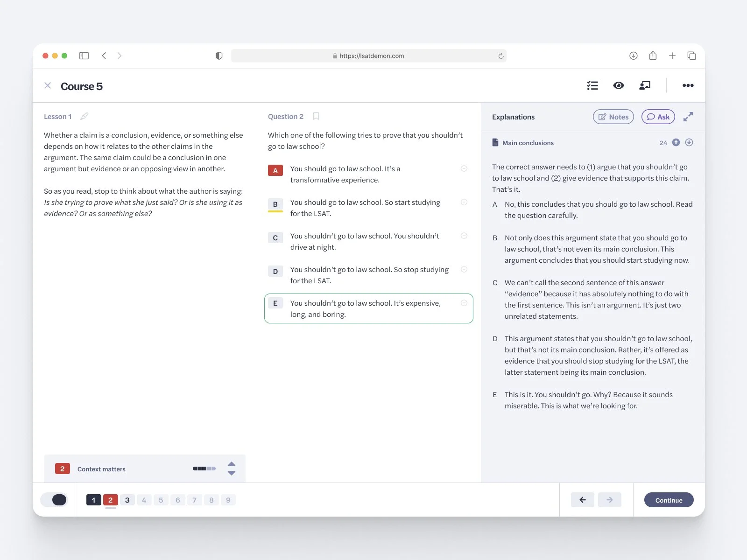Click the browser share icon
The image size is (747, 560).
[x=653, y=56]
